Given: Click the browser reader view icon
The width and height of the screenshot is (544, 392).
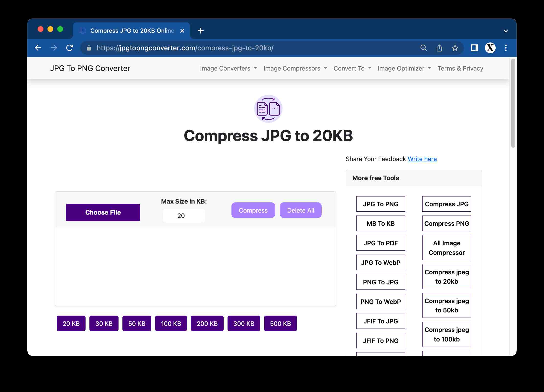Looking at the screenshot, I should click(474, 48).
